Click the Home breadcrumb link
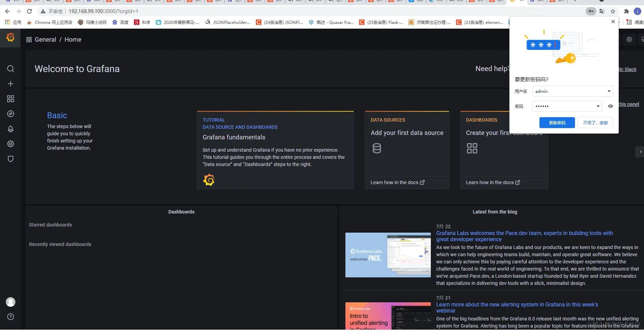 [73, 40]
